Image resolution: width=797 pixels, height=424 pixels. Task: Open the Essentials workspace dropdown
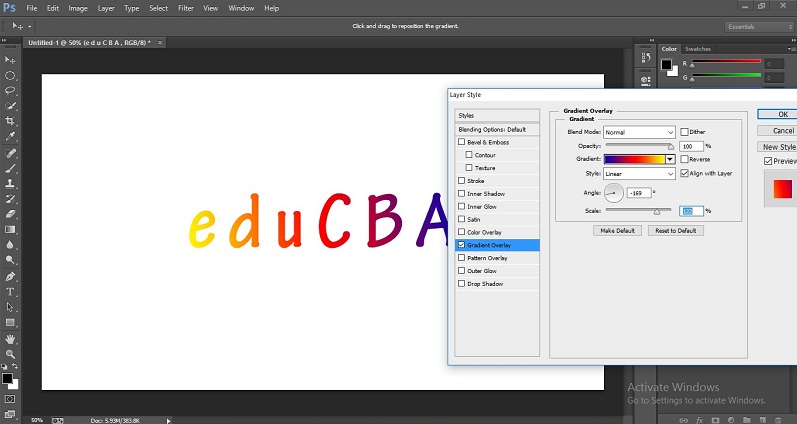click(x=759, y=26)
